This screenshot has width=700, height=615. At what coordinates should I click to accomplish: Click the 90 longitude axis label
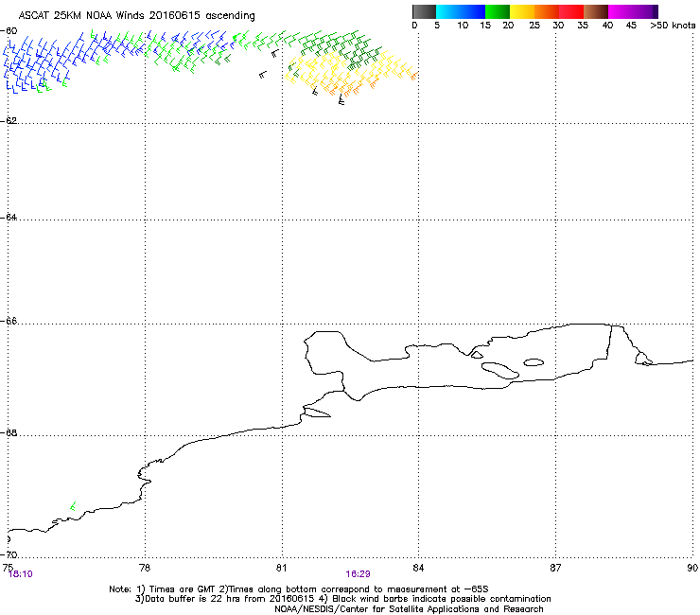[x=692, y=568]
